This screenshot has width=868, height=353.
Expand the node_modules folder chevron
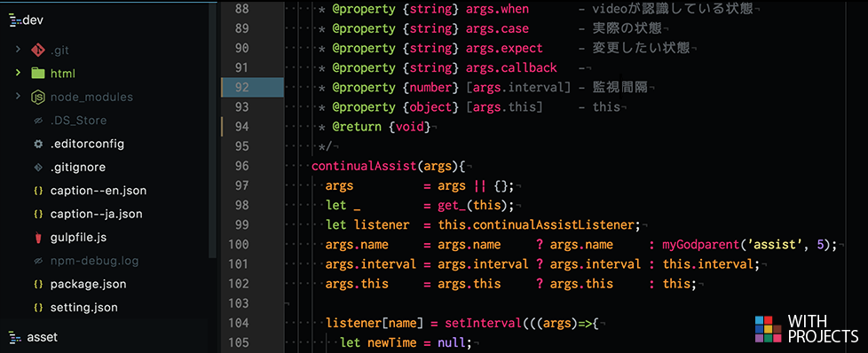coord(19,97)
